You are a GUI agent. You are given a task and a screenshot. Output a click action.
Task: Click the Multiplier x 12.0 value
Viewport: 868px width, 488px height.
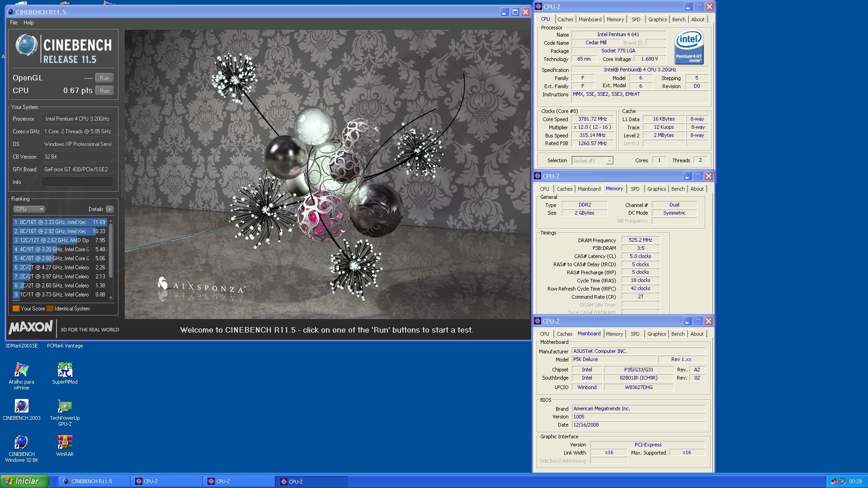(592, 127)
